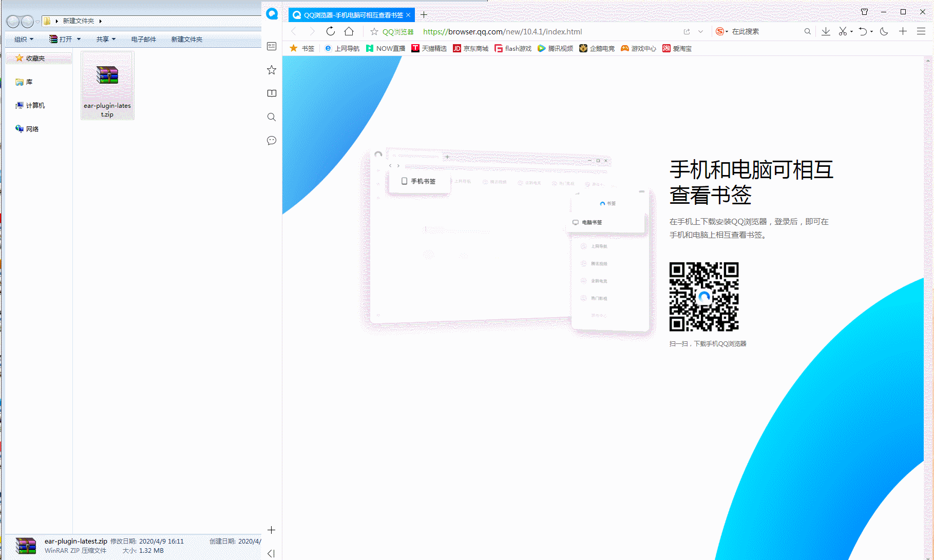The width and height of the screenshot is (934, 560).
Task: Expand the 组织 dropdown menu
Action: click(24, 39)
